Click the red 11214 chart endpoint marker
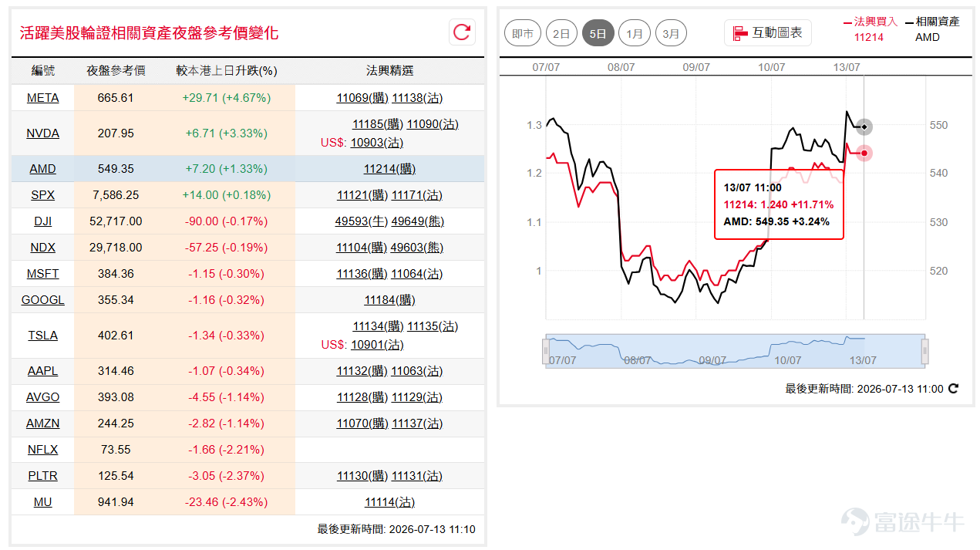 [x=865, y=153]
